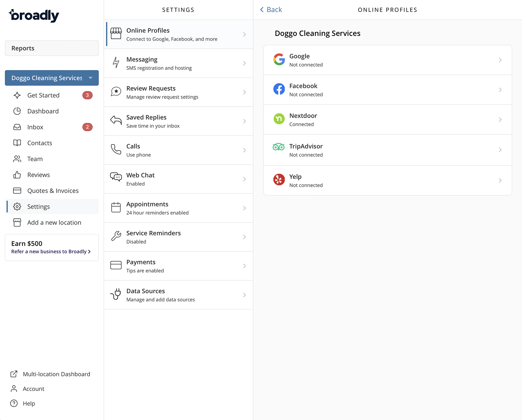
Task: Click the Team people icon
Action: pyautogui.click(x=17, y=159)
